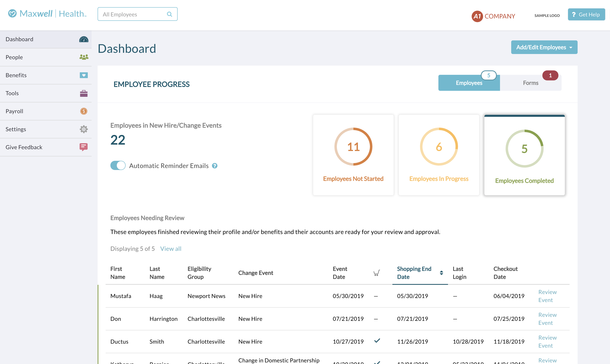Viewport: 610px width, 364px height.
Task: Open Settings in the sidebar
Action: point(46,129)
